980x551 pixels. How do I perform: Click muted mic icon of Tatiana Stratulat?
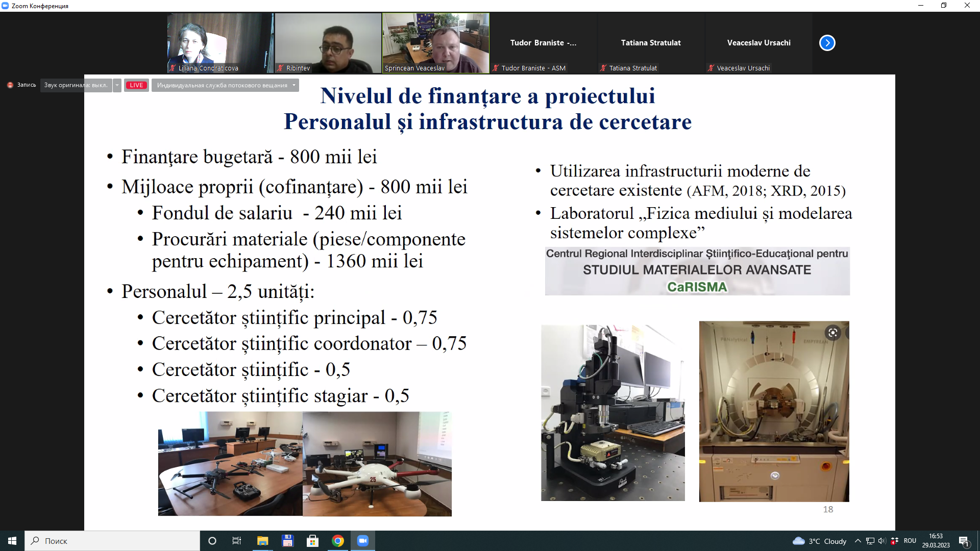[603, 68]
